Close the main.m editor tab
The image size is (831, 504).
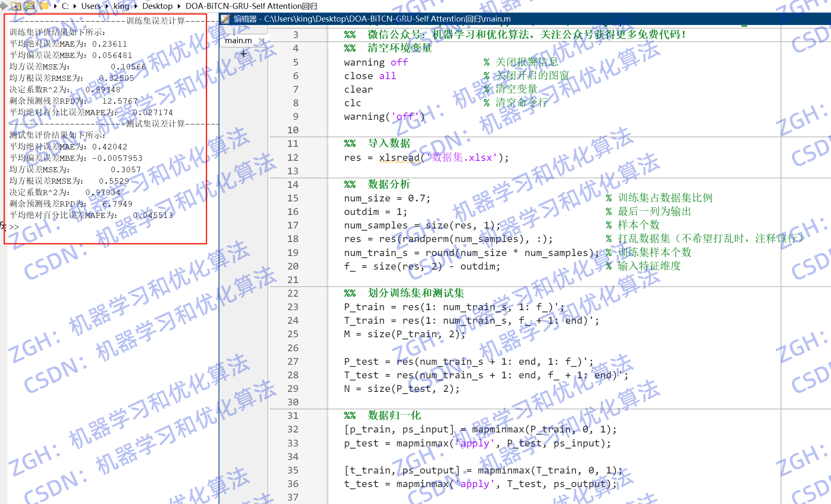click(262, 40)
